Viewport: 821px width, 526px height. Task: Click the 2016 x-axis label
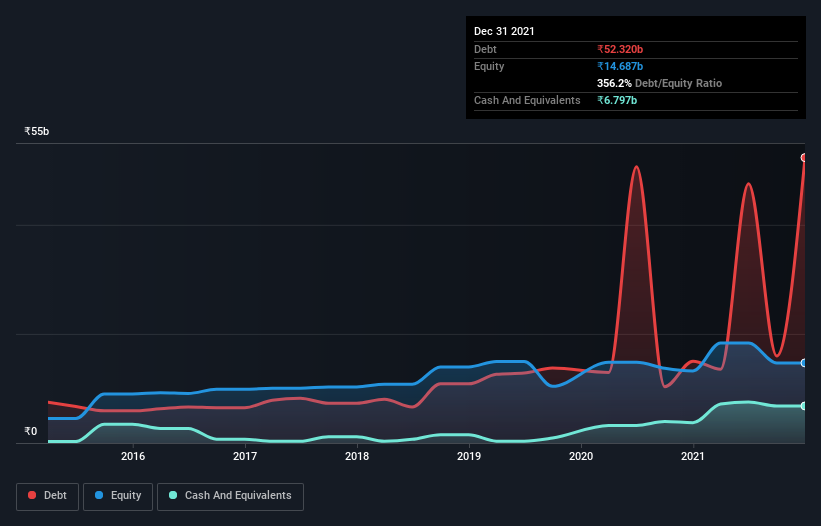tap(133, 456)
